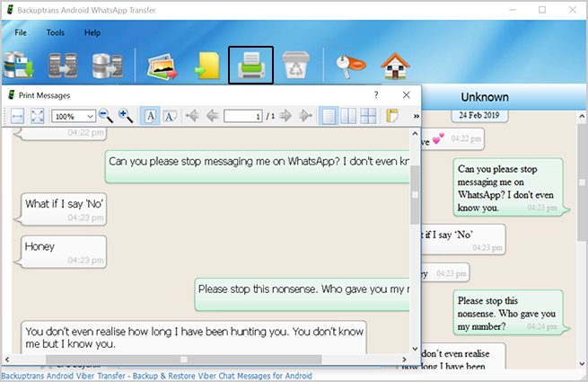Click the recycle bin delete icon
Image resolution: width=588 pixels, height=382 pixels.
click(x=295, y=65)
